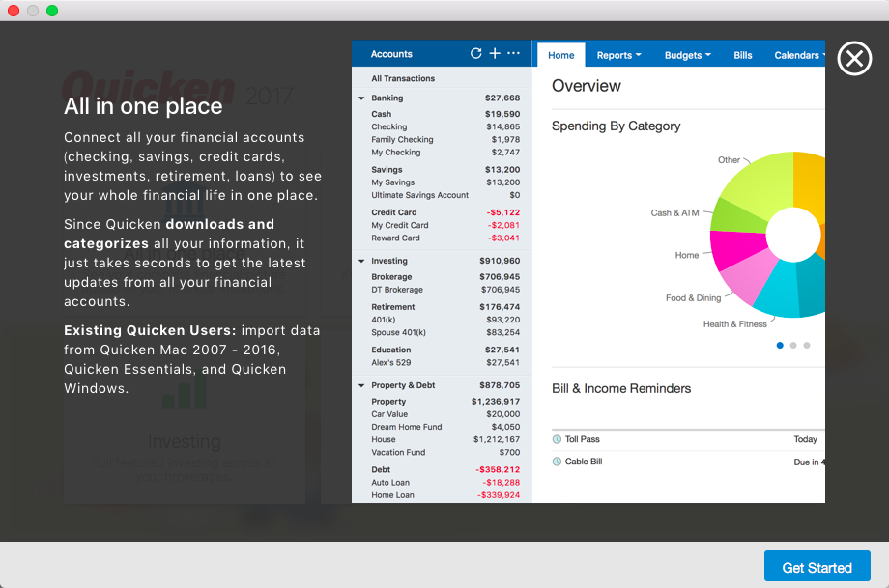889x588 pixels.
Task: Open the Home Loan account
Action: coord(441,495)
